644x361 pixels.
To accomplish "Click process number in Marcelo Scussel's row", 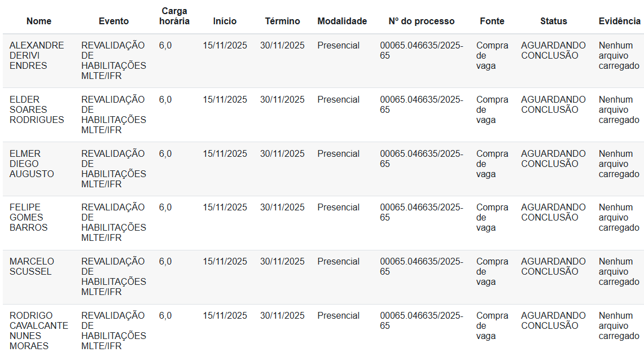I will click(x=421, y=266).
